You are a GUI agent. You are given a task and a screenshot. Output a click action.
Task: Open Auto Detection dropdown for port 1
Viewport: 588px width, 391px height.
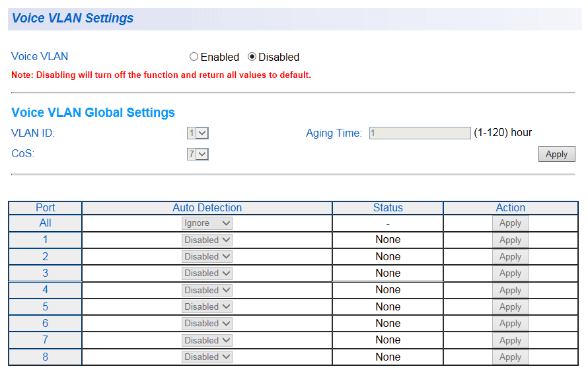click(x=207, y=240)
